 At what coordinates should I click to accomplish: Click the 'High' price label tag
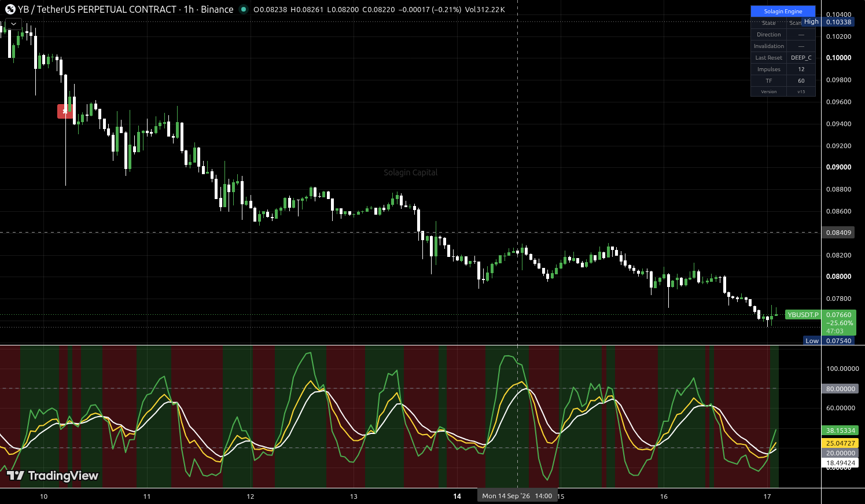tap(811, 22)
